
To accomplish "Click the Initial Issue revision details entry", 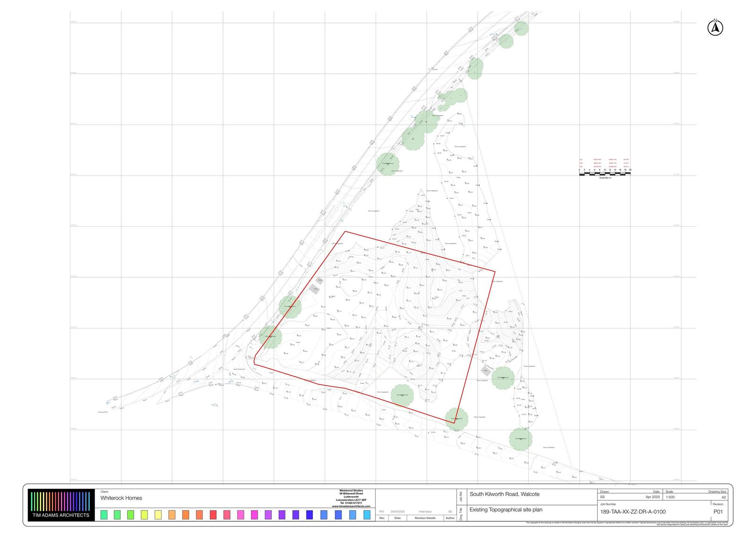I will tap(425, 512).
